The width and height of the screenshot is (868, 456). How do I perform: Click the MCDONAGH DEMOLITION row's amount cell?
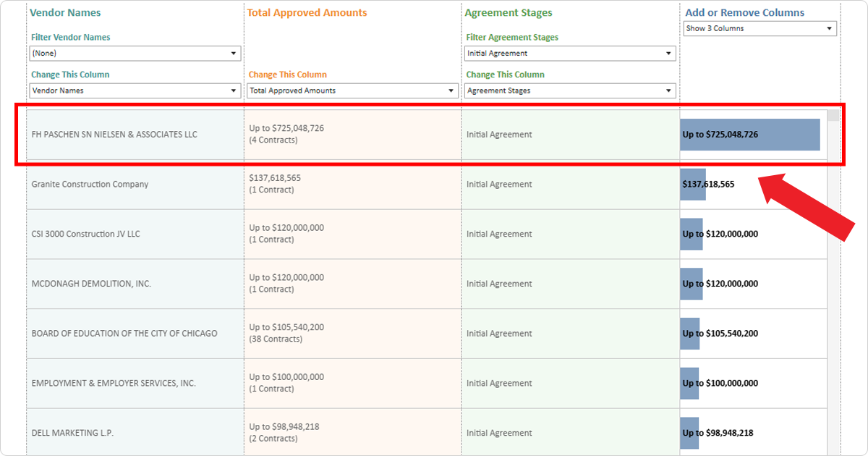coord(353,284)
